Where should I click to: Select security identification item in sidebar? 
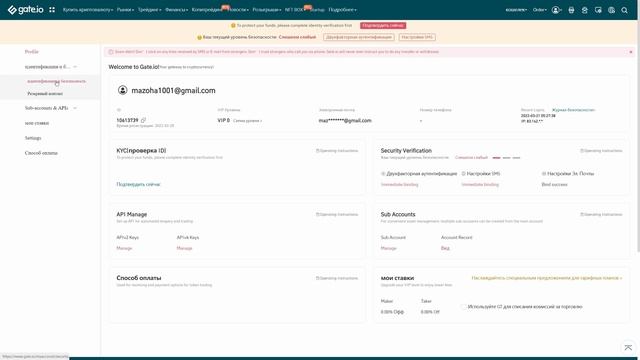point(56,81)
